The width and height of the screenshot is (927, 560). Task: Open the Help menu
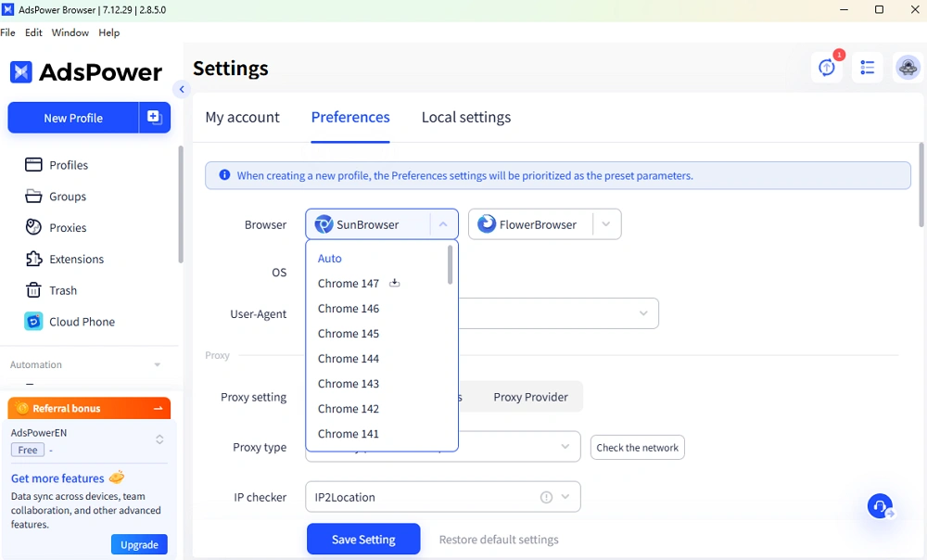pos(108,32)
